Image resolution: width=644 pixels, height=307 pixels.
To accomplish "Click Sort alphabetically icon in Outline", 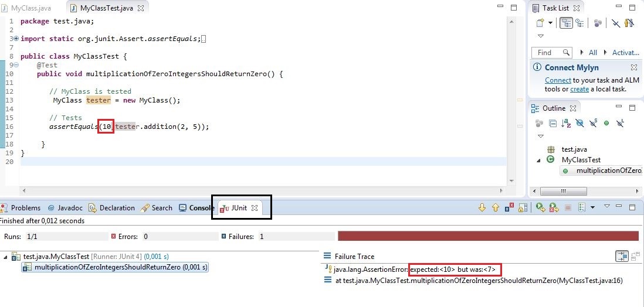I will [566, 124].
